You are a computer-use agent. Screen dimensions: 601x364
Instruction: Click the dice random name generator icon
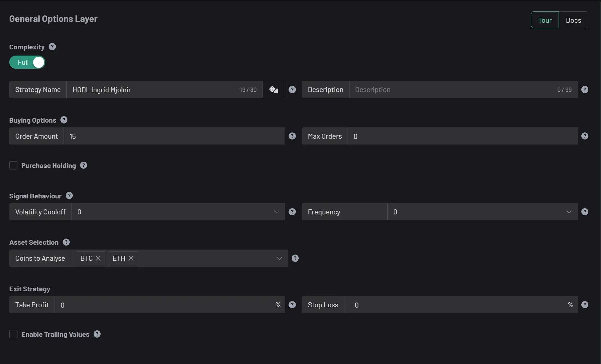(x=274, y=90)
